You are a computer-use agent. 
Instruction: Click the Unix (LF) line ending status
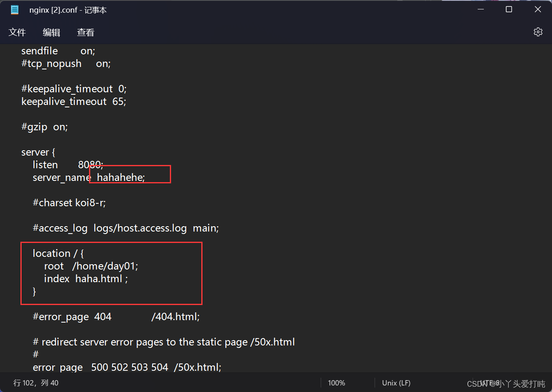[x=396, y=383]
